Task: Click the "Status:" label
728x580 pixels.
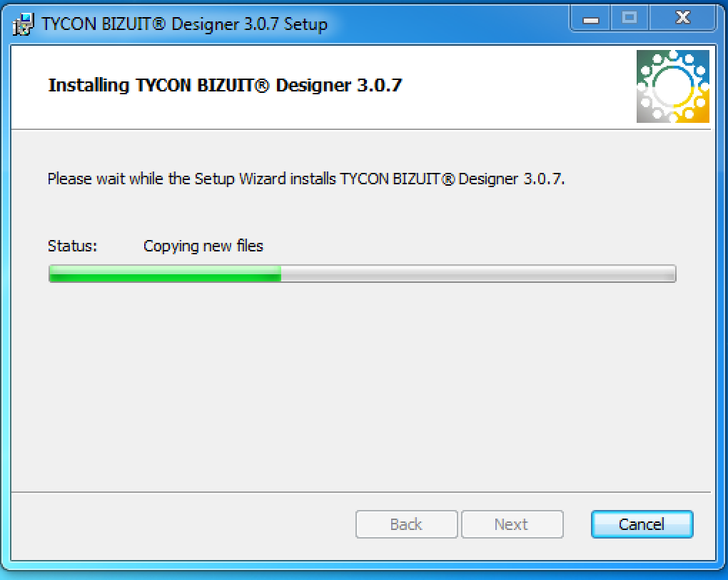Action: [72, 246]
